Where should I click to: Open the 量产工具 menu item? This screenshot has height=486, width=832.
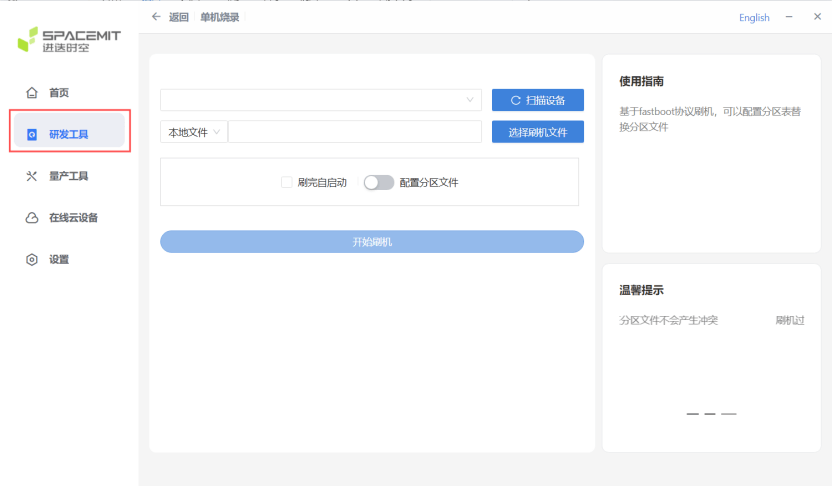click(x=68, y=176)
